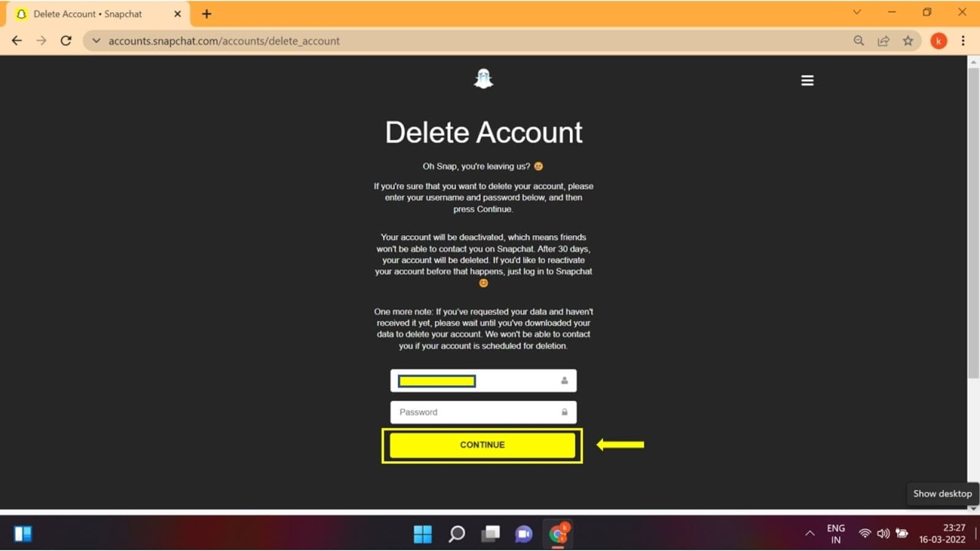Open Widgets panel from taskbar
This screenshot has width=980, height=551.
pos(23,534)
